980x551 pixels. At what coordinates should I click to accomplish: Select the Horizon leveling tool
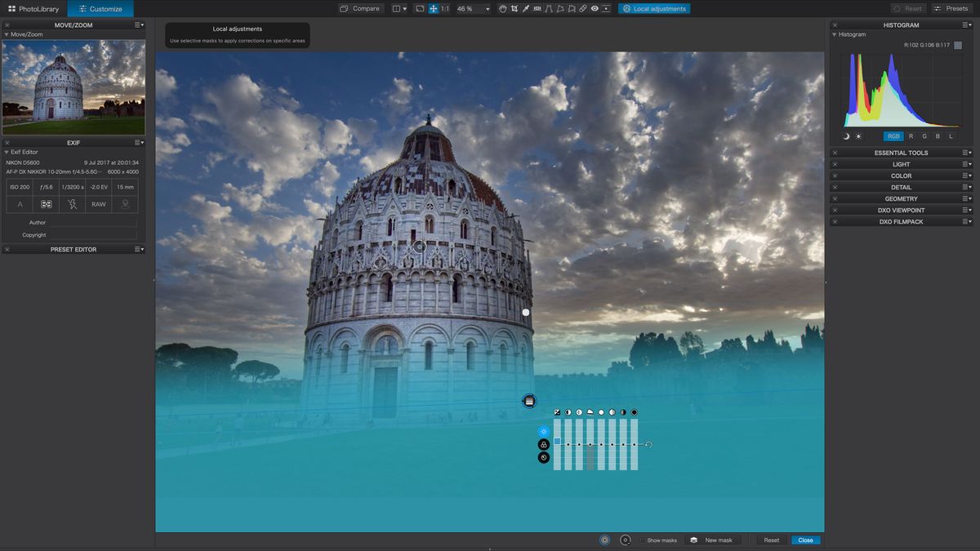tap(537, 8)
